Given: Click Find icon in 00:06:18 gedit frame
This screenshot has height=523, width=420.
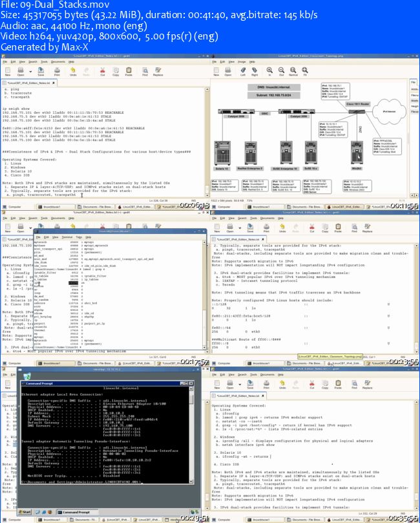Looking at the screenshot, I should [145, 71].
